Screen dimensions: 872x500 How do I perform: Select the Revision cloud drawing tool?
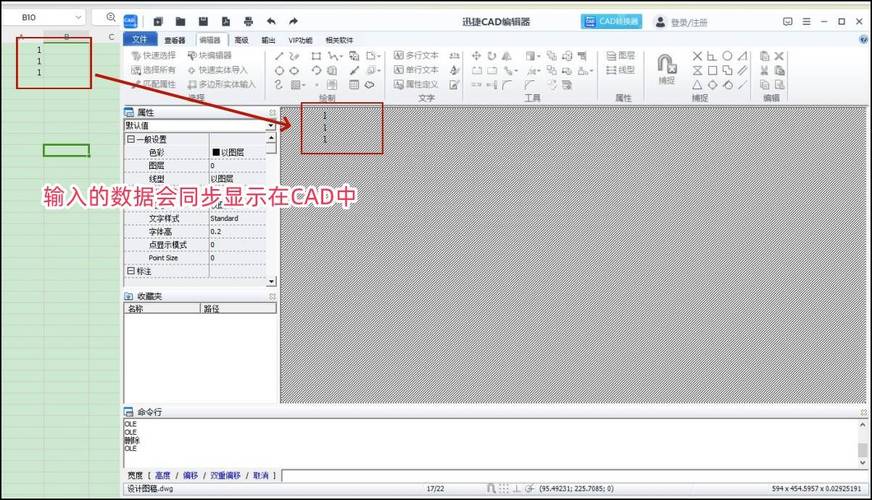click(369, 85)
